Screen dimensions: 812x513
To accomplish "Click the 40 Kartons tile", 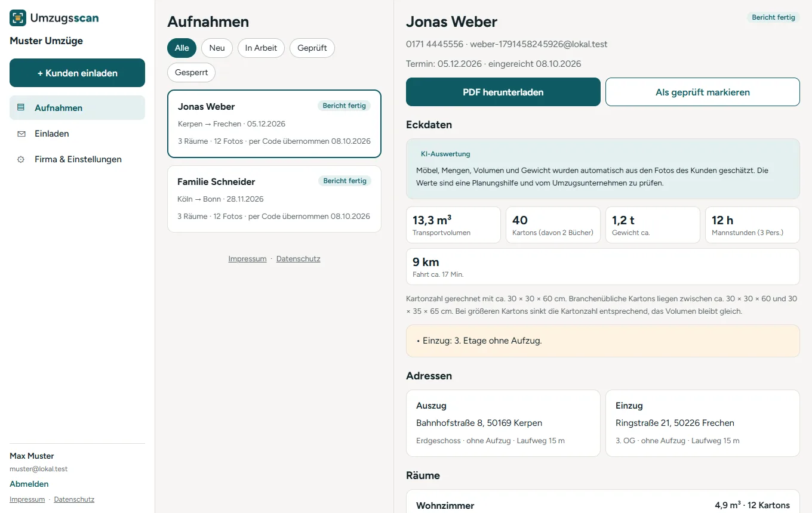I will pos(553,225).
